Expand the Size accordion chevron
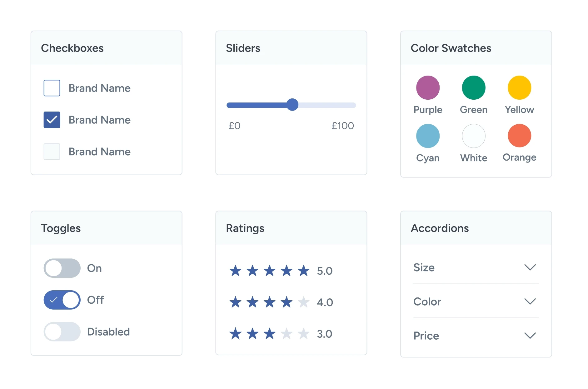The height and width of the screenshot is (389, 588). pos(530,267)
